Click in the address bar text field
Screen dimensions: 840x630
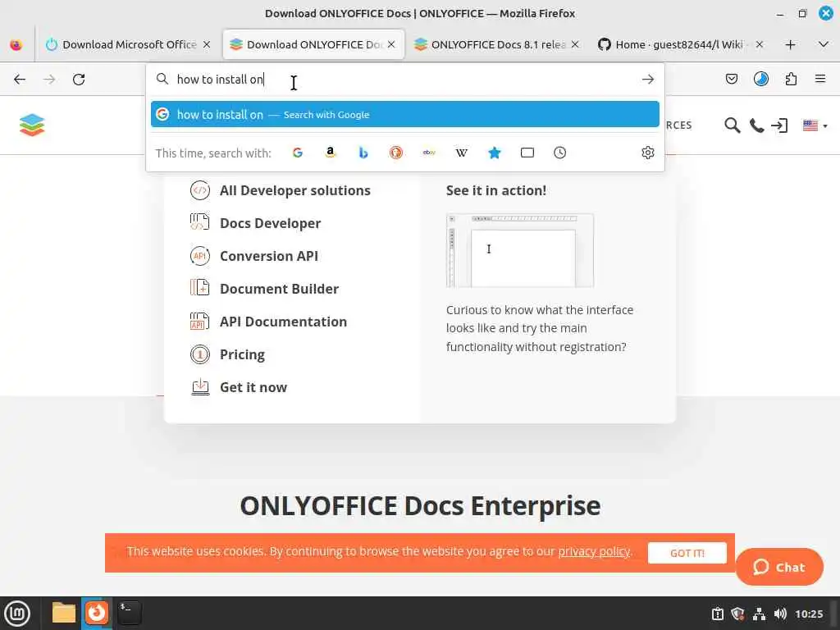pyautogui.click(x=404, y=80)
